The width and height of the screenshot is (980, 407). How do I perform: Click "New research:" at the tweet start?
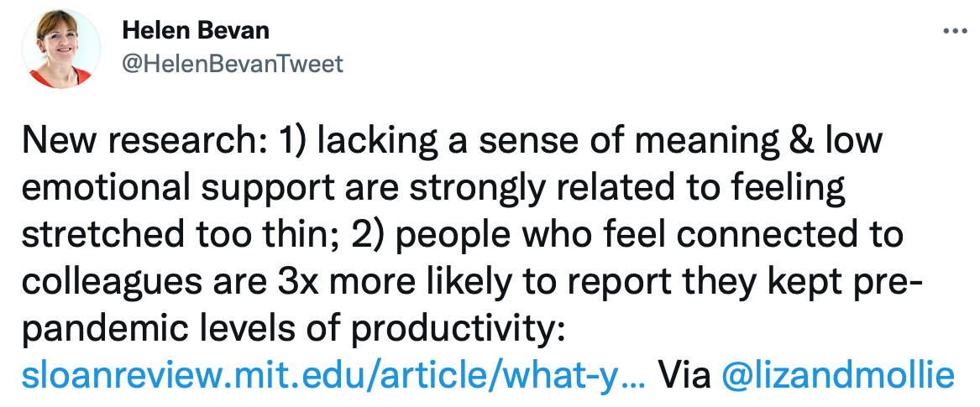145,142
